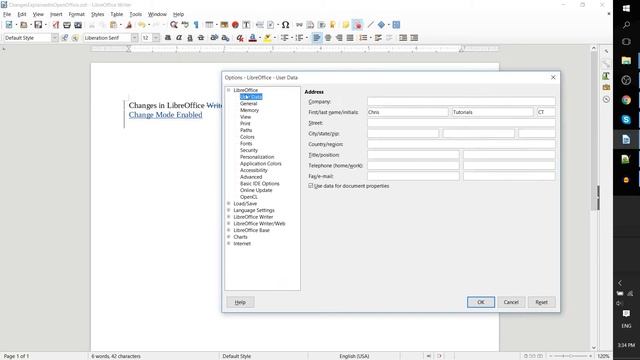Open sidebar Navigator compass icon

(x=606, y=100)
